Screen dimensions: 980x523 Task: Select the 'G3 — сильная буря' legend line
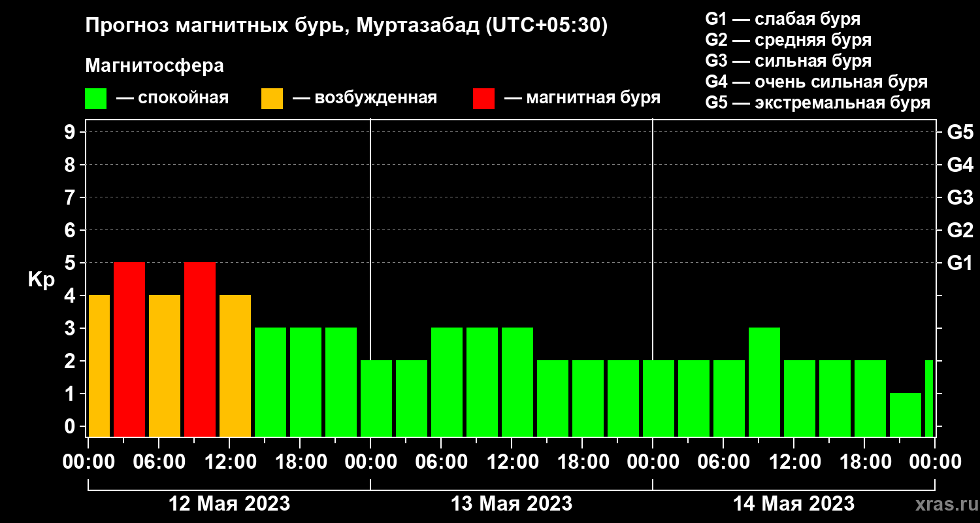(x=789, y=61)
